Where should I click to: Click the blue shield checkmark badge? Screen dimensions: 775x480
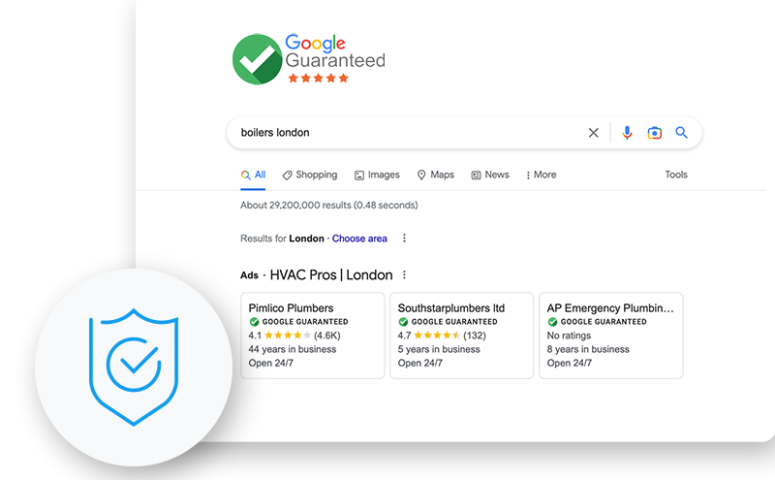pyautogui.click(x=133, y=367)
